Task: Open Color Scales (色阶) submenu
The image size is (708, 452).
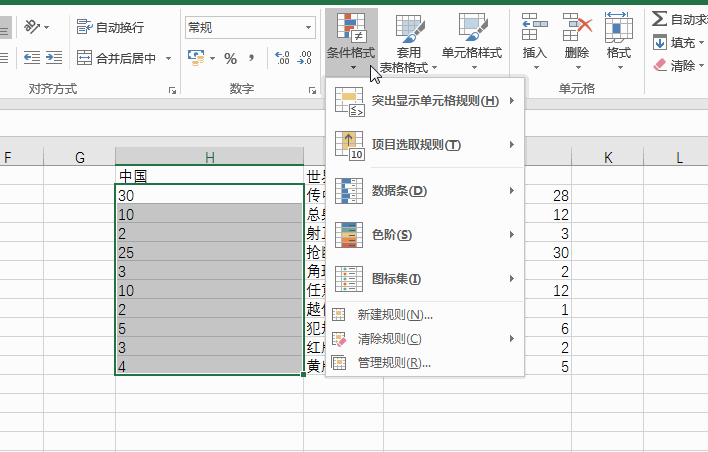Action: pos(425,234)
